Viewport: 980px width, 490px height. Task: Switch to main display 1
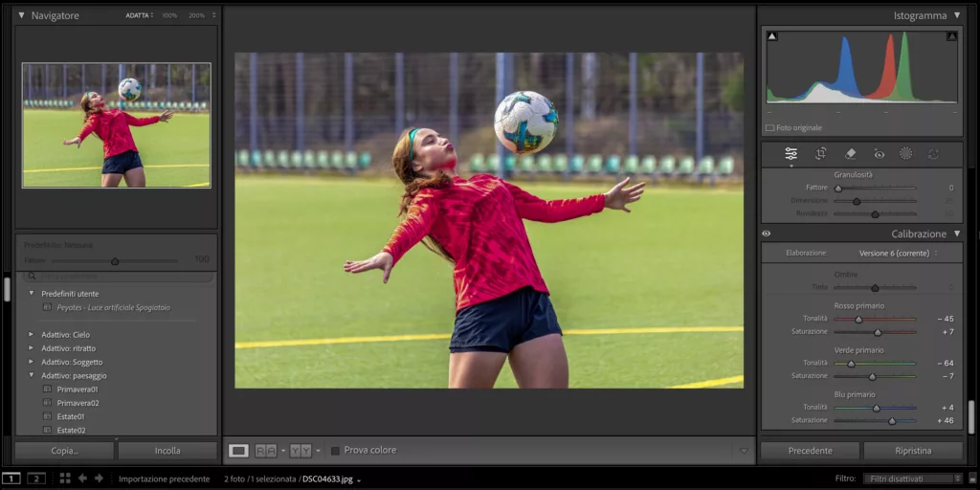pyautogui.click(x=11, y=479)
